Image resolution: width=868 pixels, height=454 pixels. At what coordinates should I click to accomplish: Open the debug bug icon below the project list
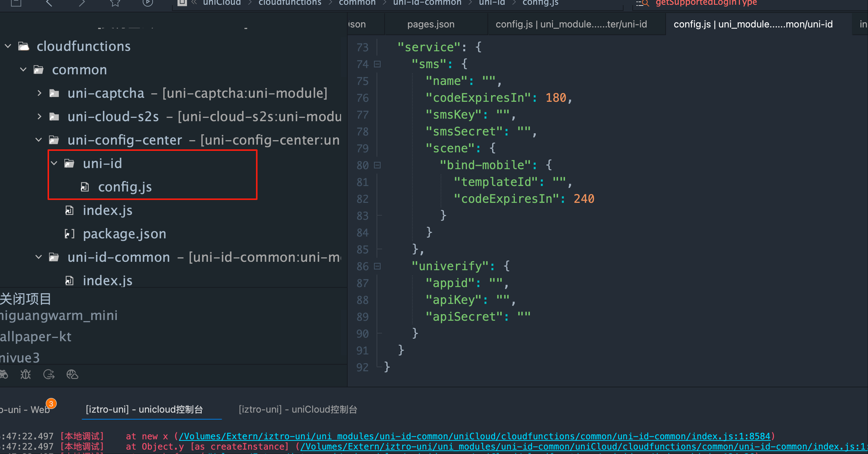tap(26, 374)
